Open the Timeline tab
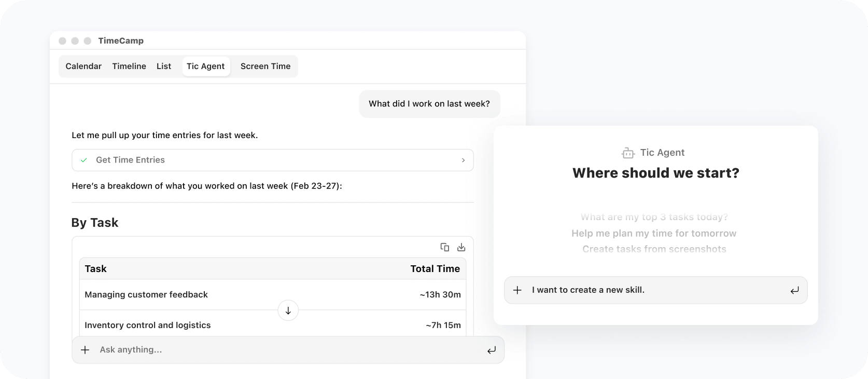This screenshot has width=868, height=379. click(x=129, y=66)
